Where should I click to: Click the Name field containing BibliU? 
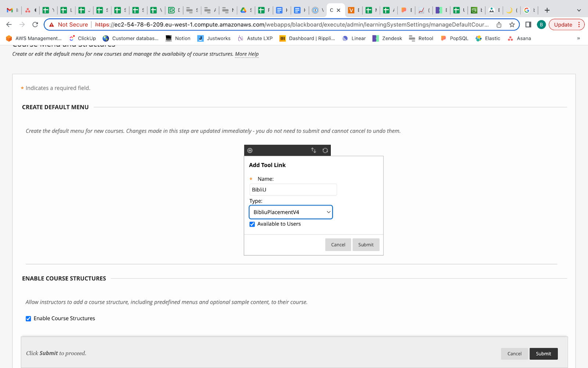[293, 190]
